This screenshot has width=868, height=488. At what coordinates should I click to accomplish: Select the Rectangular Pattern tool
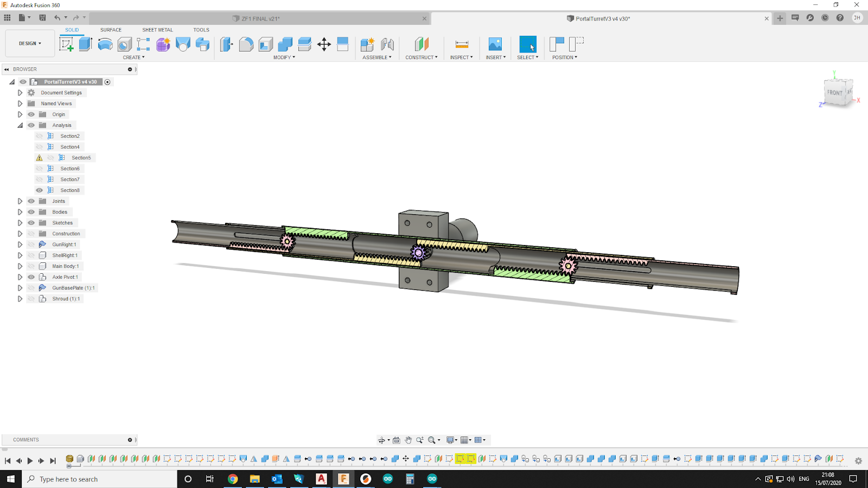pyautogui.click(x=144, y=44)
